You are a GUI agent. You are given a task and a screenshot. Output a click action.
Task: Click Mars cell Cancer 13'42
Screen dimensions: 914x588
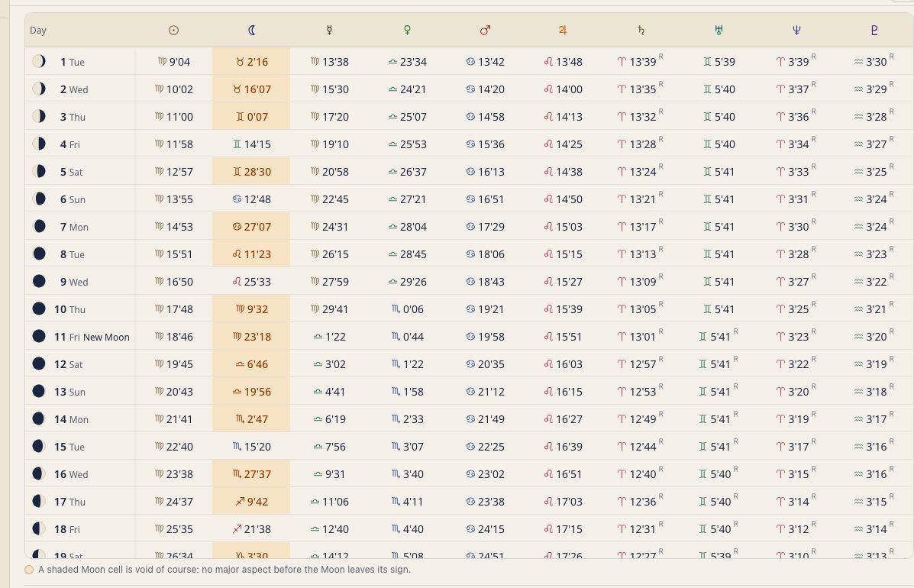pyautogui.click(x=485, y=61)
